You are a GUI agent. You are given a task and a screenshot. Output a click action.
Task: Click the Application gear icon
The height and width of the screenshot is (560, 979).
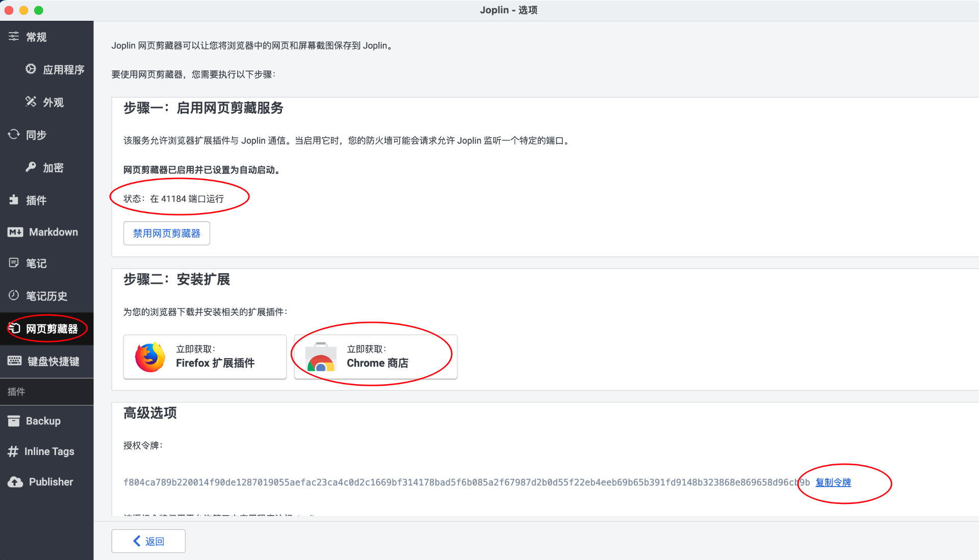click(x=31, y=69)
